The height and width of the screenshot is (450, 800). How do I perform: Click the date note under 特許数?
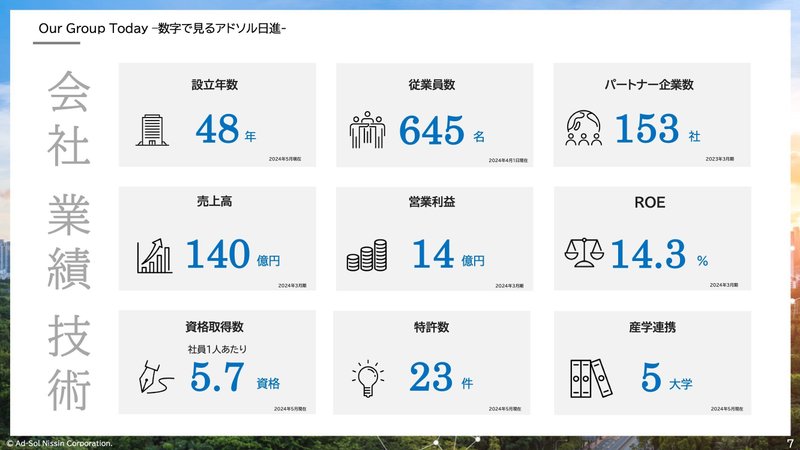click(505, 409)
